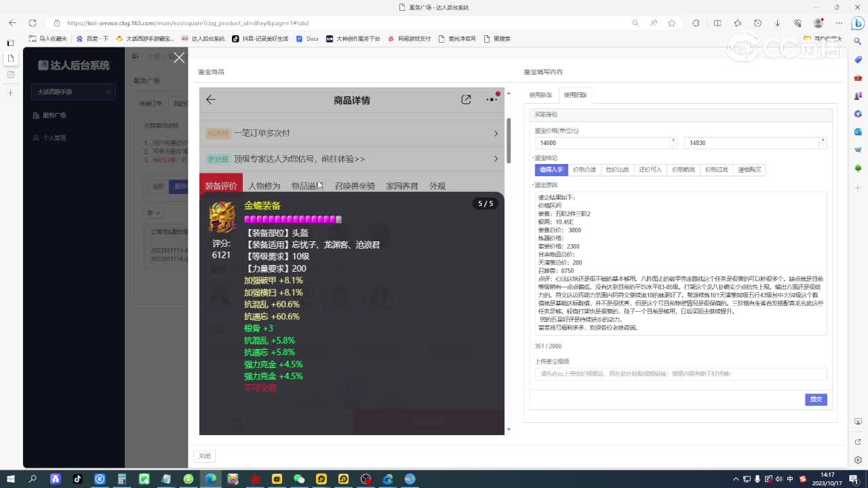Increase the 14830 price with its stepper

pyautogui.click(x=823, y=140)
